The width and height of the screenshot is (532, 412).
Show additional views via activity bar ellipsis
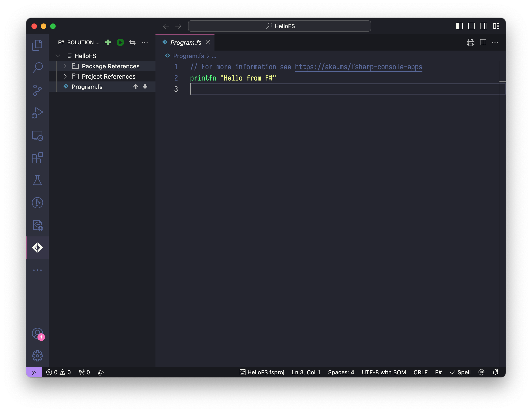(37, 270)
